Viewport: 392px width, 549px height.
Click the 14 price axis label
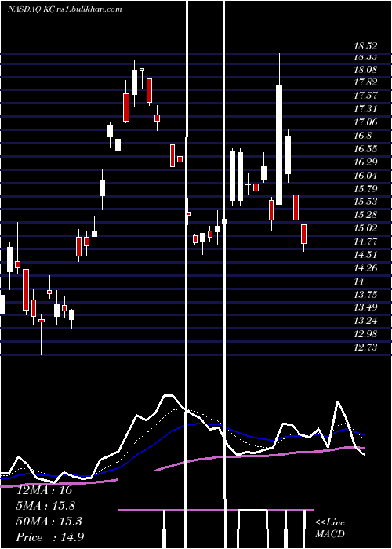[359, 281]
